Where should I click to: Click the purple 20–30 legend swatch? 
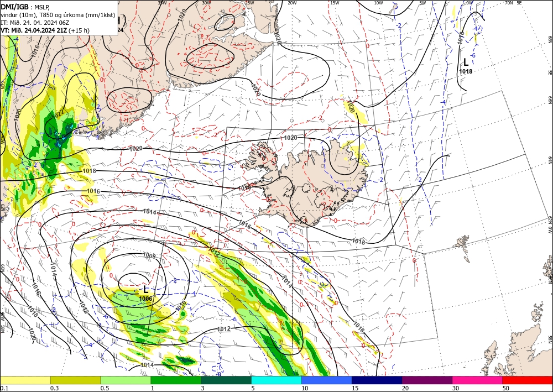click(427, 380)
